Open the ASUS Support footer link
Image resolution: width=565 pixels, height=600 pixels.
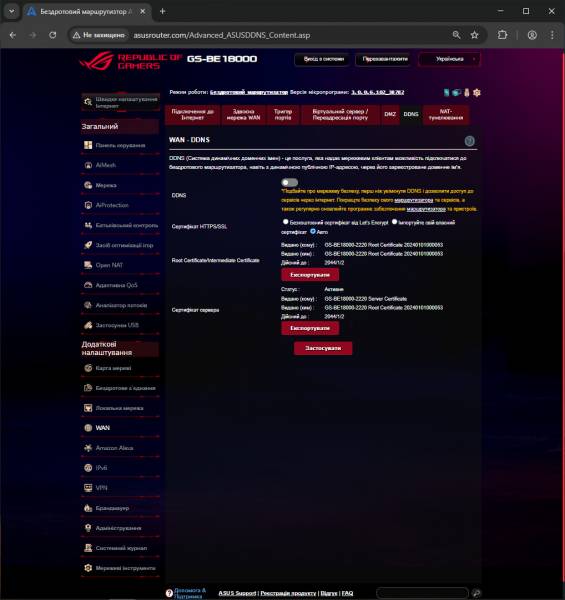[x=237, y=593]
